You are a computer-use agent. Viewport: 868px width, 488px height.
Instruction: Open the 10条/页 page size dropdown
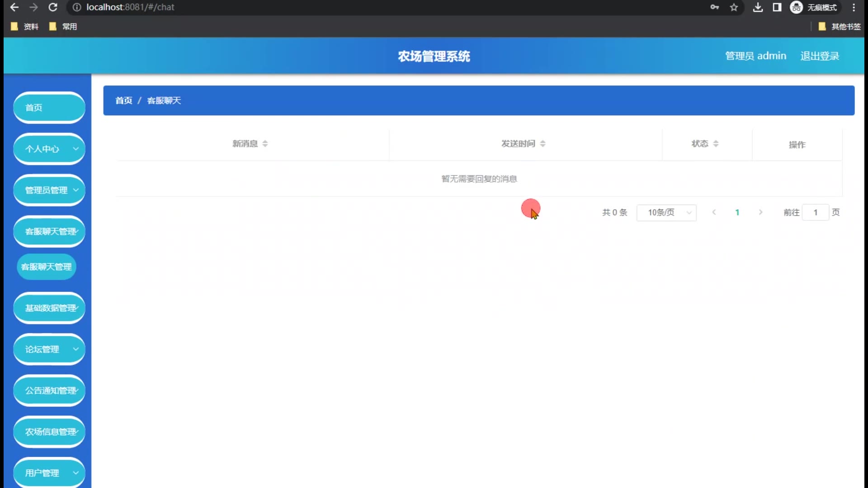(x=666, y=212)
